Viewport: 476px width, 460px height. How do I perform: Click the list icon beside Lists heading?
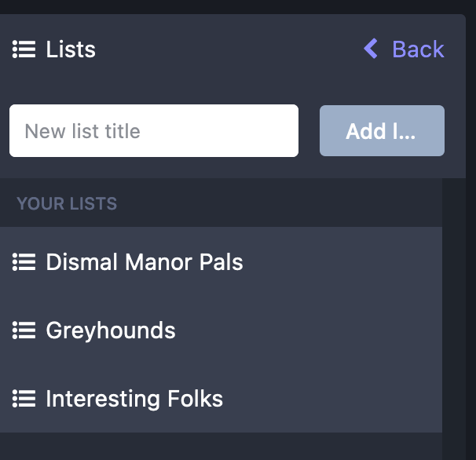pos(24,49)
